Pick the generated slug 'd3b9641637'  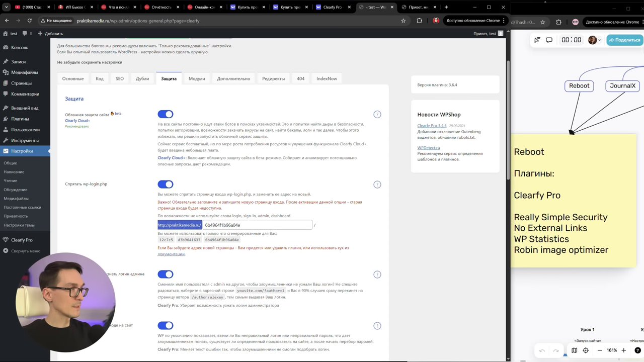click(189, 240)
